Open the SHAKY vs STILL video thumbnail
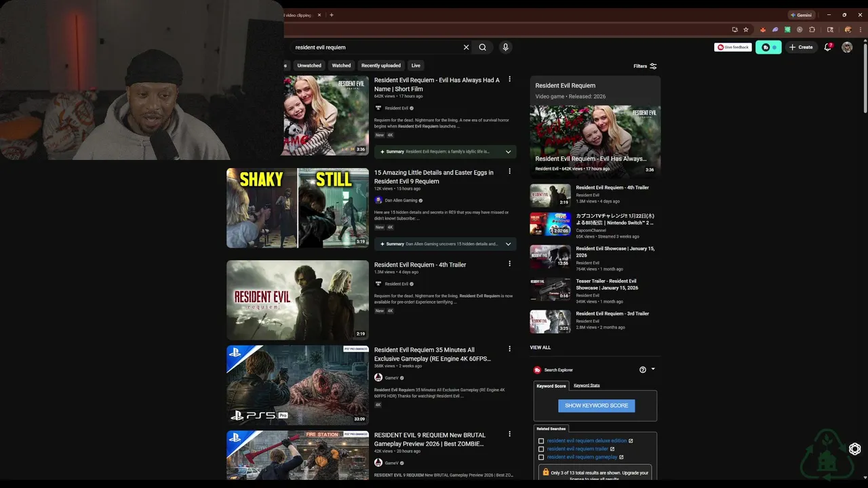The height and width of the screenshot is (488, 868). (x=298, y=208)
